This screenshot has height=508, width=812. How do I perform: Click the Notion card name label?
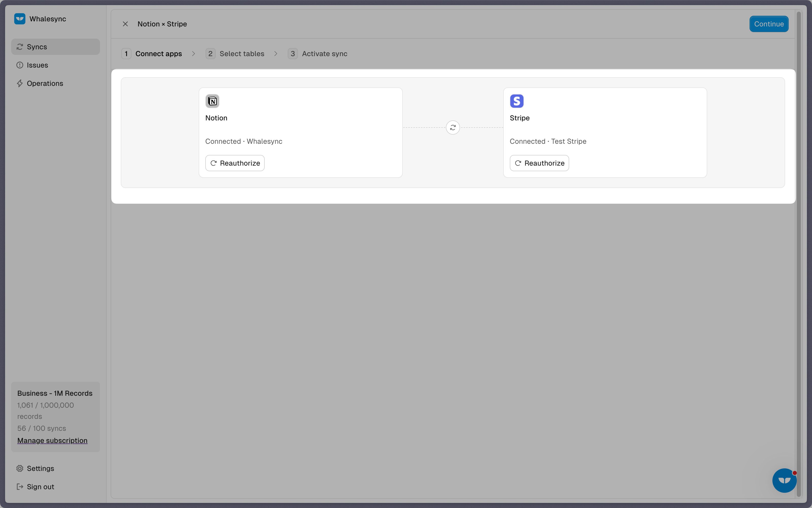click(216, 118)
